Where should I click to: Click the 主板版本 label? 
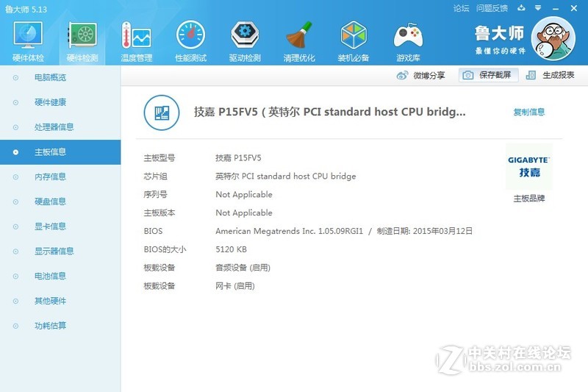(159, 213)
